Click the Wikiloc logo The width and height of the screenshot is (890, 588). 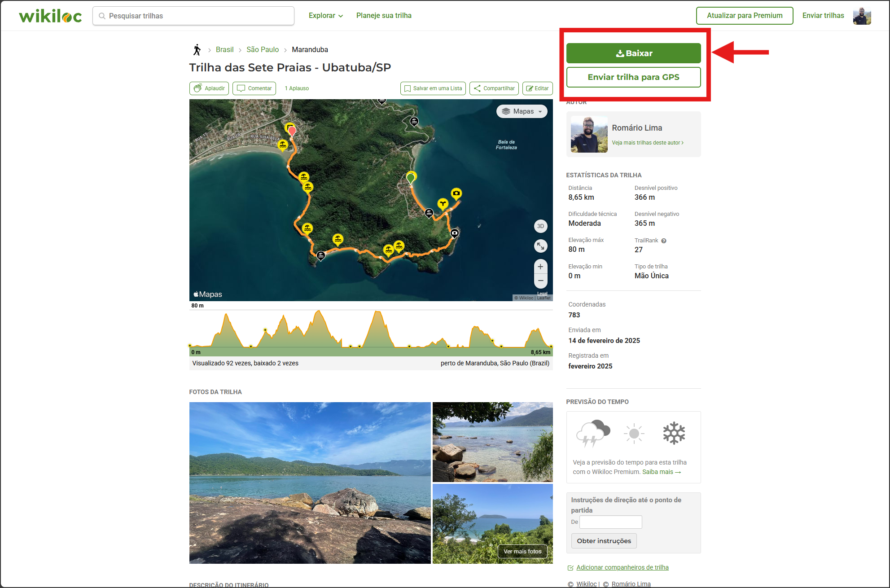coord(50,16)
